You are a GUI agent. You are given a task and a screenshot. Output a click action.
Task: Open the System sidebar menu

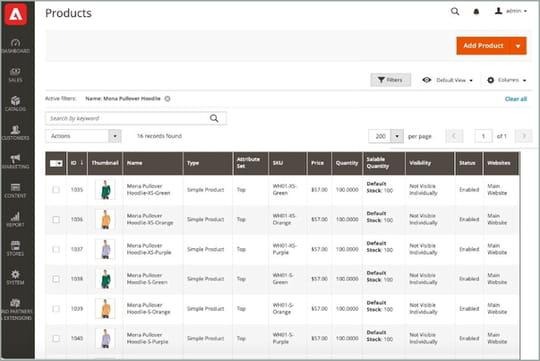pos(15,277)
